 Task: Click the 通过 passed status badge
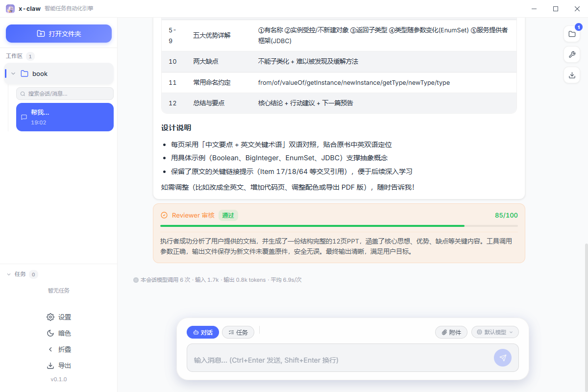[228, 215]
